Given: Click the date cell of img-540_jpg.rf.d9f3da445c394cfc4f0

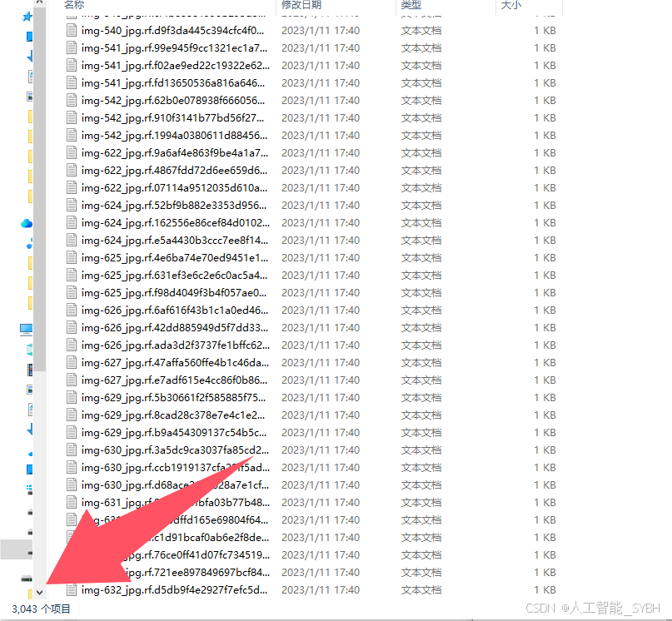Looking at the screenshot, I should point(321,31).
